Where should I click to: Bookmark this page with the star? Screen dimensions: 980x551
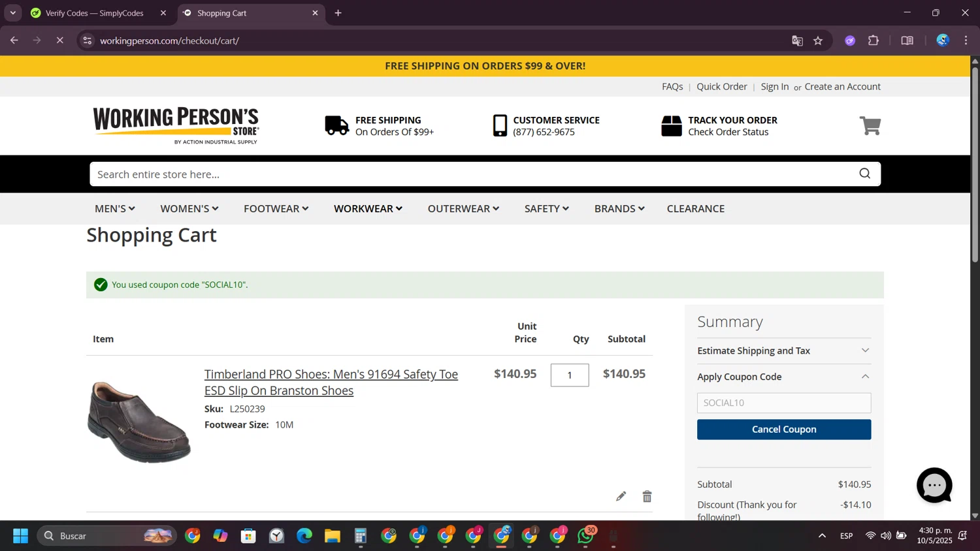(x=818, y=40)
